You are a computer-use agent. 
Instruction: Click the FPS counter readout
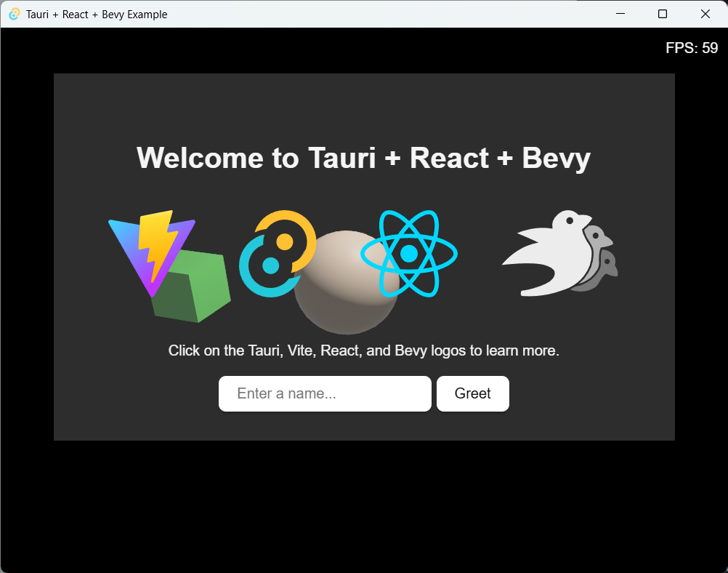tap(692, 48)
